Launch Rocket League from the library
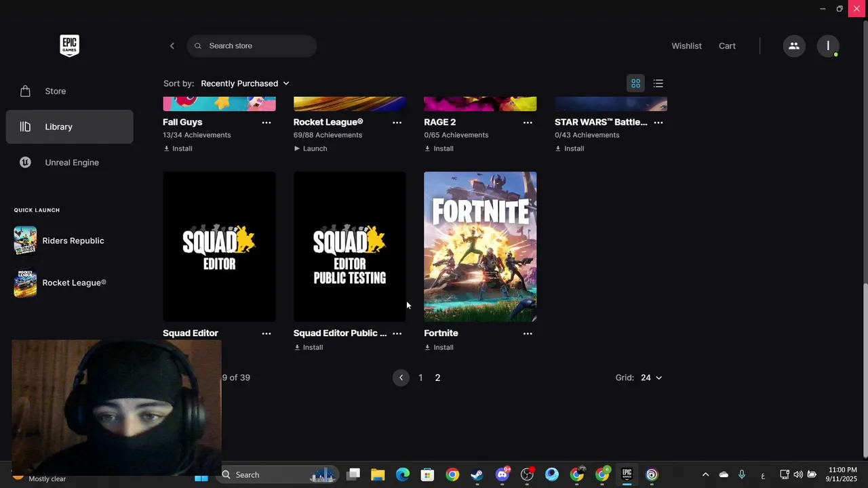The height and width of the screenshot is (488, 868). pos(311,148)
